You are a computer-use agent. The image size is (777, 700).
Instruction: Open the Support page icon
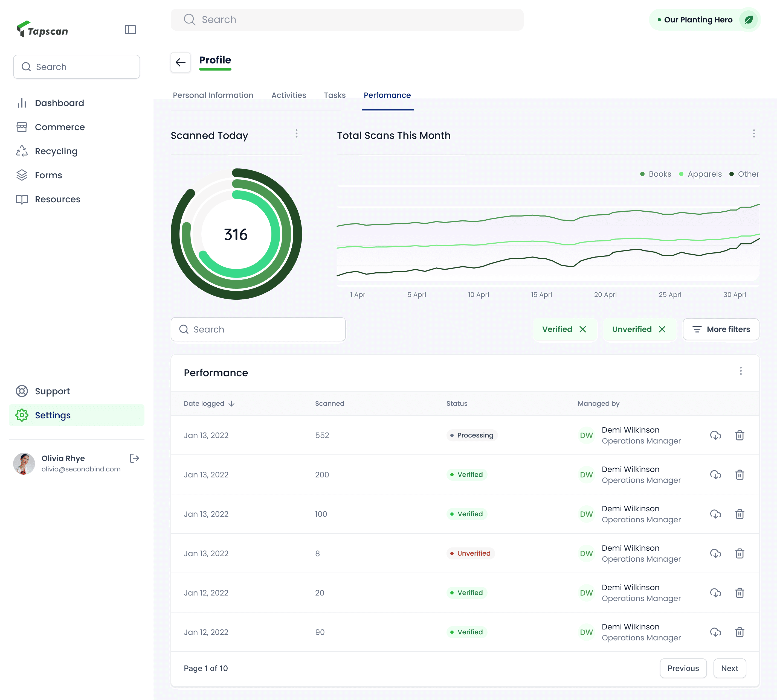(22, 391)
